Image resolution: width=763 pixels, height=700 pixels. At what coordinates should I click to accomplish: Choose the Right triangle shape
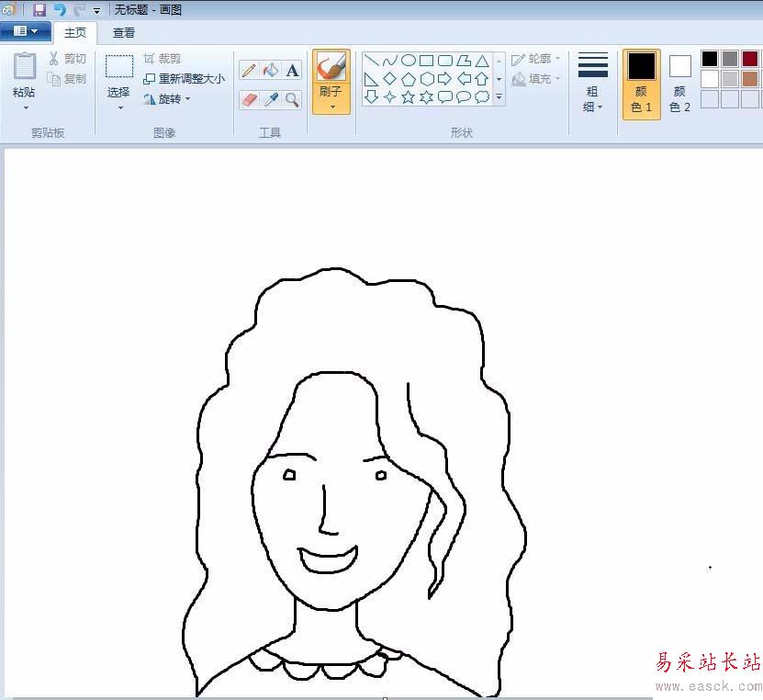click(x=371, y=79)
